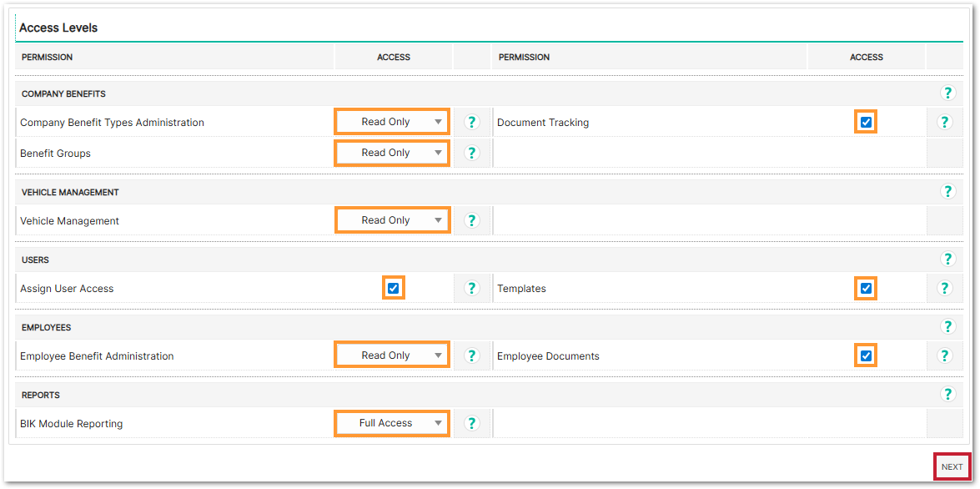Click help icon for Employee Benefit Administration
Screen dimensions: 980x489
point(472,356)
